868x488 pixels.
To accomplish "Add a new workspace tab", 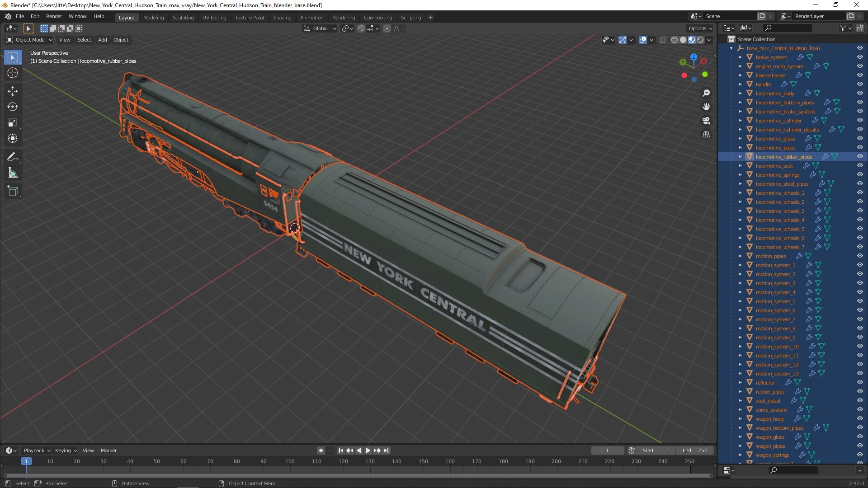I will [x=430, y=18].
